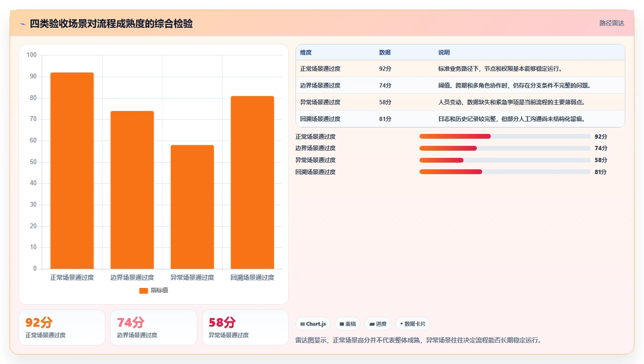Image resolution: width=644 pixels, height=364 pixels.
Task: Click the 进度 tag chip
Action: click(378, 324)
